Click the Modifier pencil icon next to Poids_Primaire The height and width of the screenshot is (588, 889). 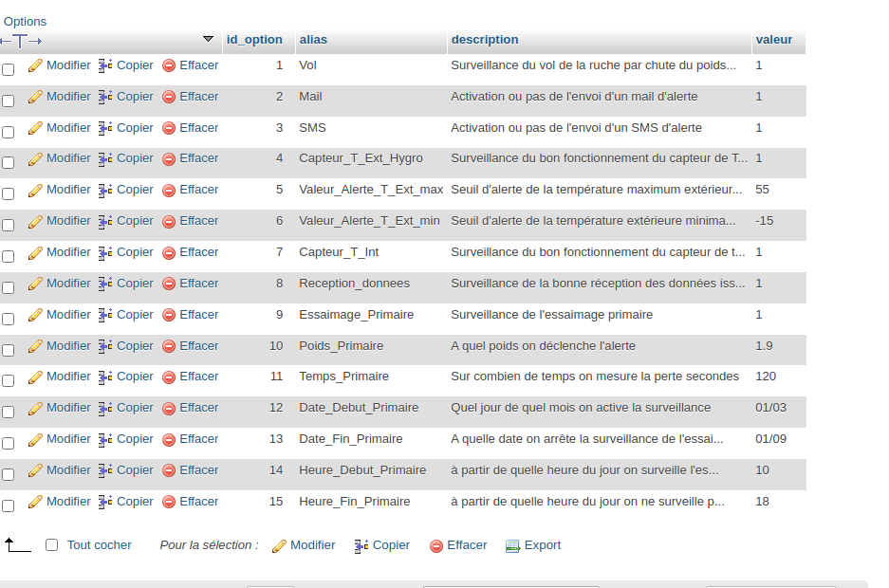[x=36, y=345]
